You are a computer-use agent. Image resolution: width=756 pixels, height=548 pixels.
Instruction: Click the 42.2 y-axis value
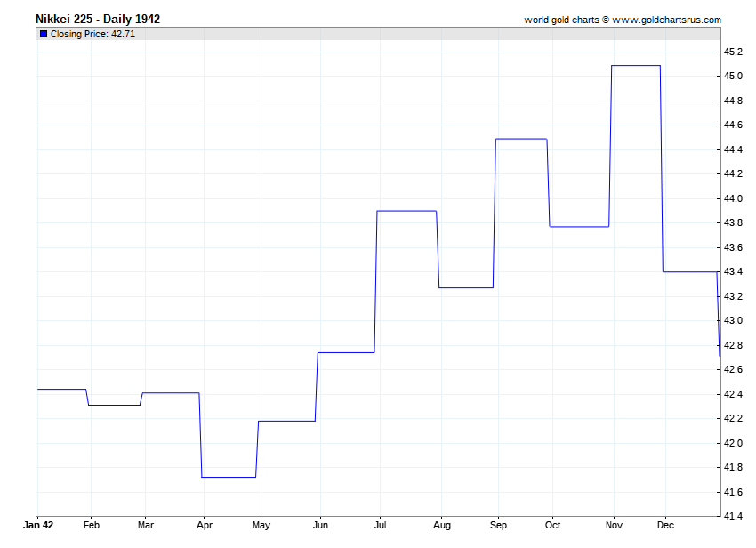[x=733, y=419]
